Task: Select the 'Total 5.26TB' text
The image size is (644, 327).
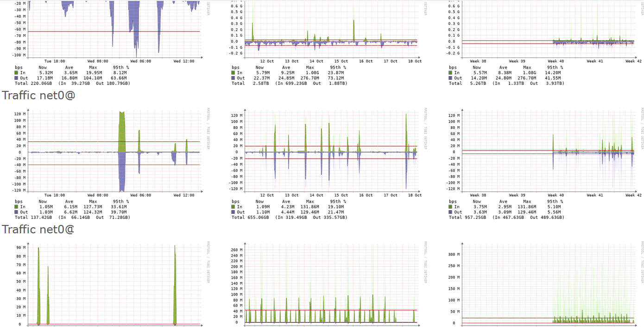Action: point(467,83)
